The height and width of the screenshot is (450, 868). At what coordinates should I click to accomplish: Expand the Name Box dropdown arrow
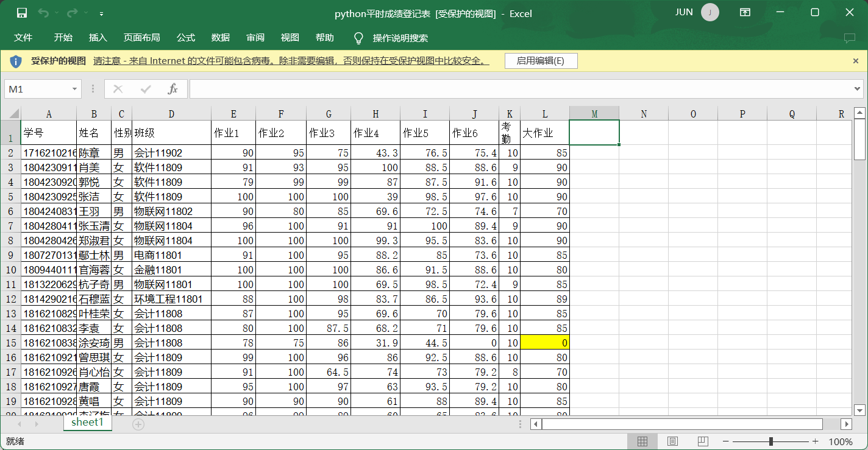(76, 89)
